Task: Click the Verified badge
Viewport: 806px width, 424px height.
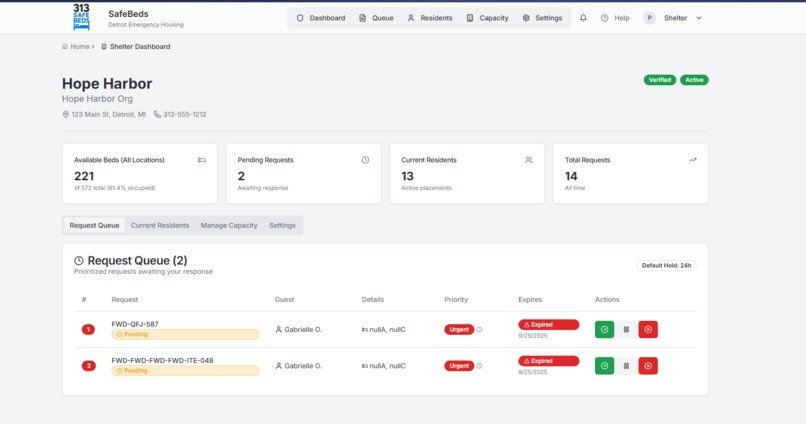Action: [660, 80]
